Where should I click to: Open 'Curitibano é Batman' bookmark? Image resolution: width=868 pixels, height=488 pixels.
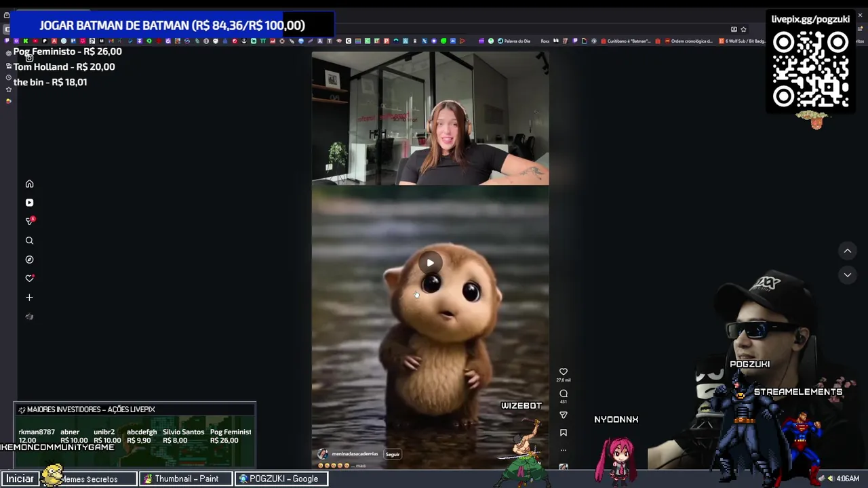coord(625,41)
